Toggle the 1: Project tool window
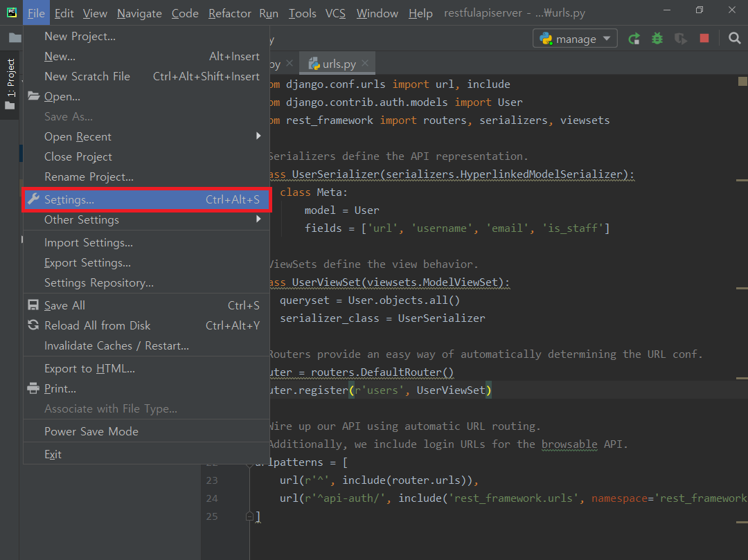748x560 pixels. click(x=10, y=84)
